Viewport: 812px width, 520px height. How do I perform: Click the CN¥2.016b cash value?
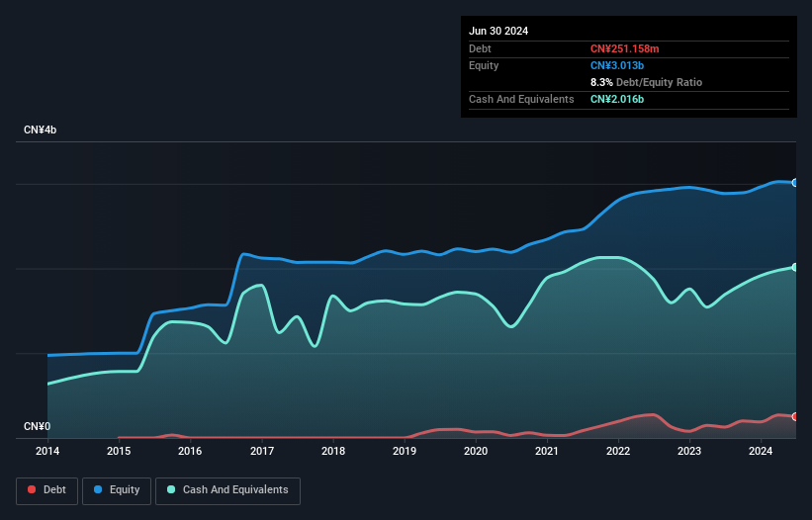tap(618, 99)
